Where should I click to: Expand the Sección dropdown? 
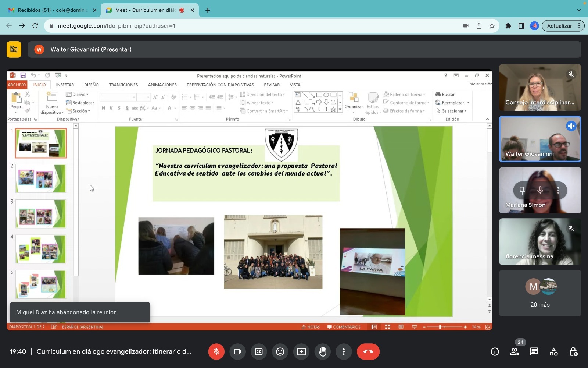pyautogui.click(x=78, y=111)
